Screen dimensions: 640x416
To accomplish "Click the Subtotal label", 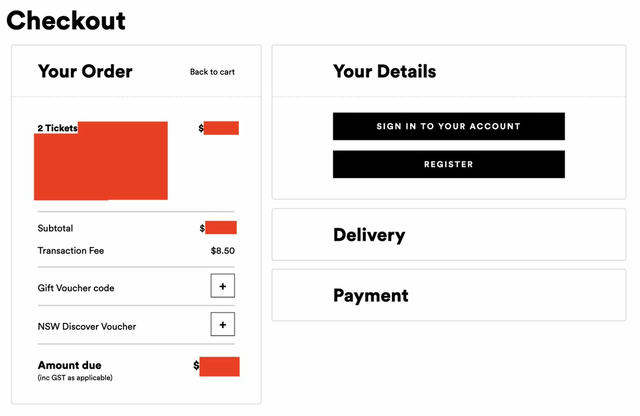I will (55, 228).
